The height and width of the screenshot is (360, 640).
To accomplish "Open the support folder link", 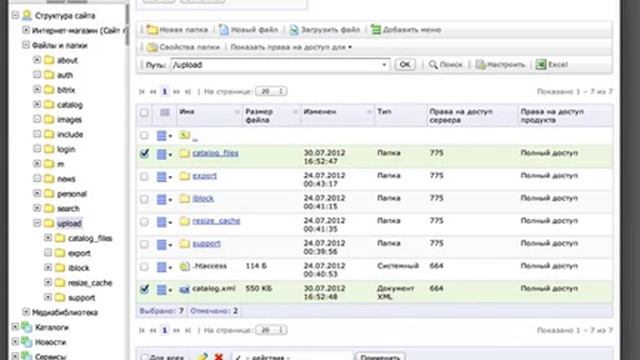I will point(207,244).
